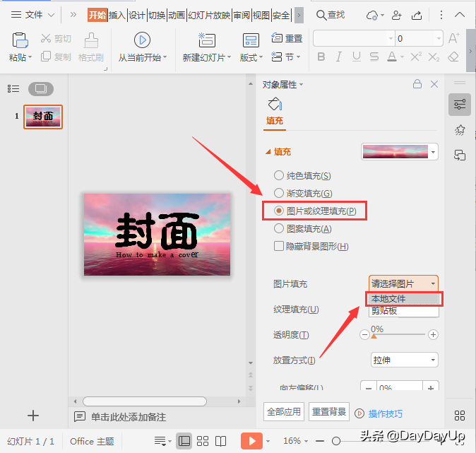The width and height of the screenshot is (476, 453).
Task: Click the transparency slider handle
Action: click(x=374, y=336)
